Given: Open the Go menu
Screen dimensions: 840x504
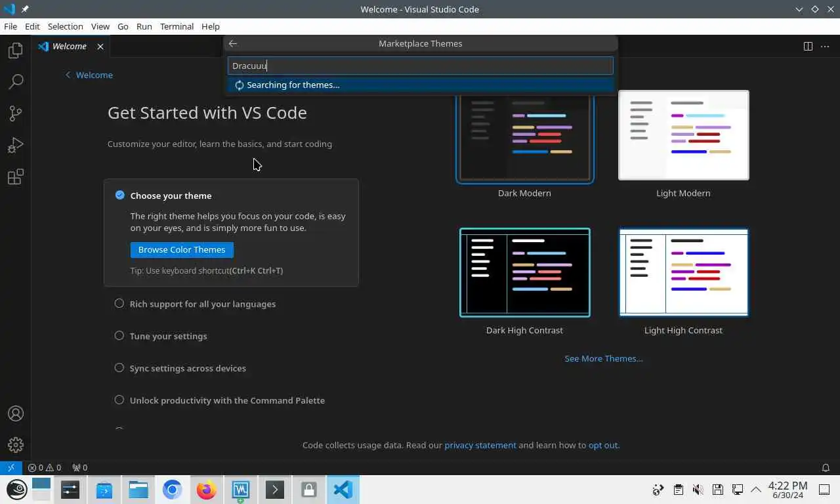Looking at the screenshot, I should coord(123,26).
